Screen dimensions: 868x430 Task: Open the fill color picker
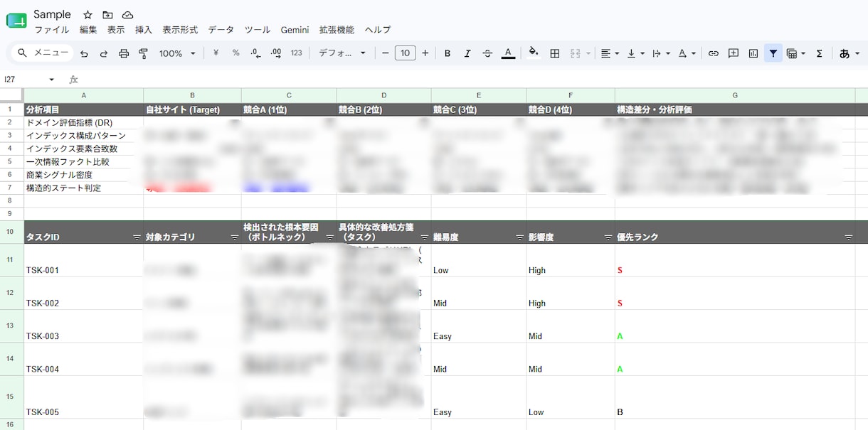[x=534, y=53]
